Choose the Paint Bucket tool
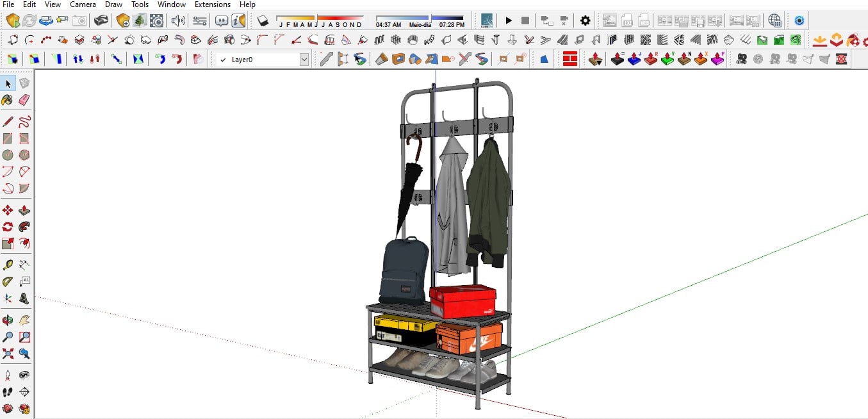Image resolution: width=868 pixels, height=419 pixels. 8,101
